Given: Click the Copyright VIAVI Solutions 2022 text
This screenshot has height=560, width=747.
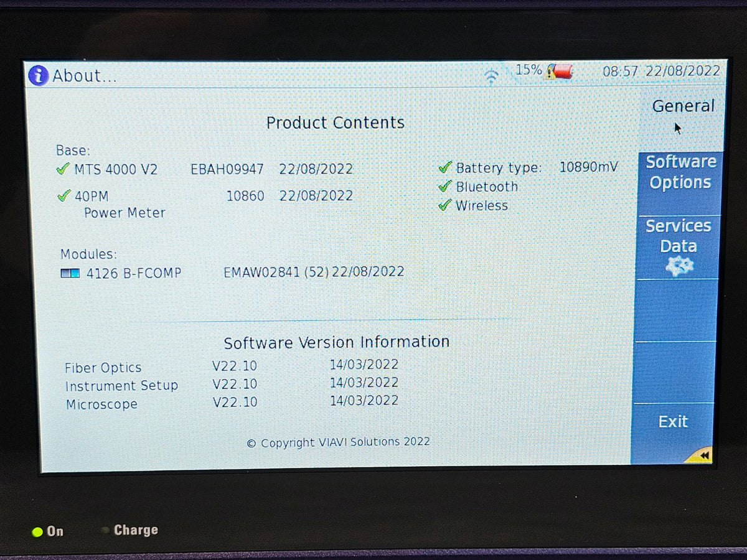Looking at the screenshot, I should [339, 442].
